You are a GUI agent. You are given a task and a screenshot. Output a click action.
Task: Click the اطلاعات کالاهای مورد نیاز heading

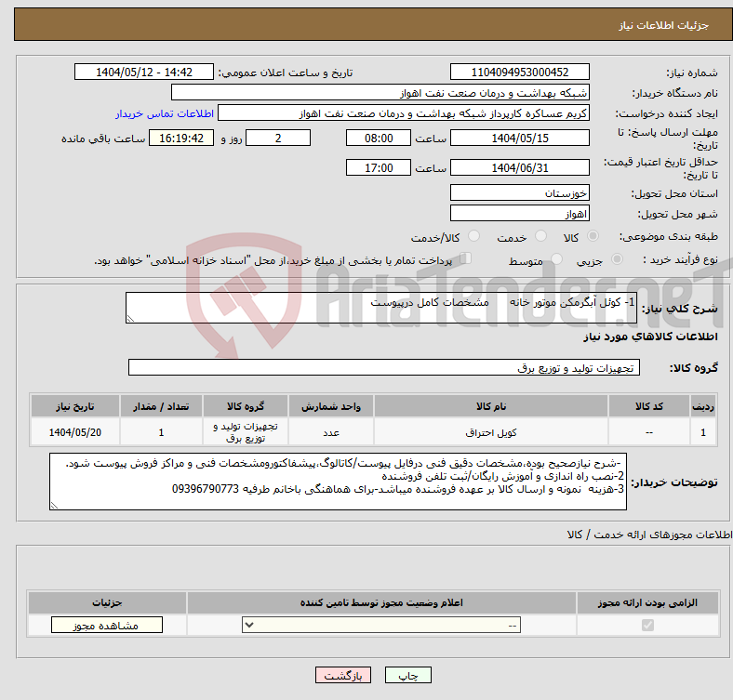tap(650, 337)
